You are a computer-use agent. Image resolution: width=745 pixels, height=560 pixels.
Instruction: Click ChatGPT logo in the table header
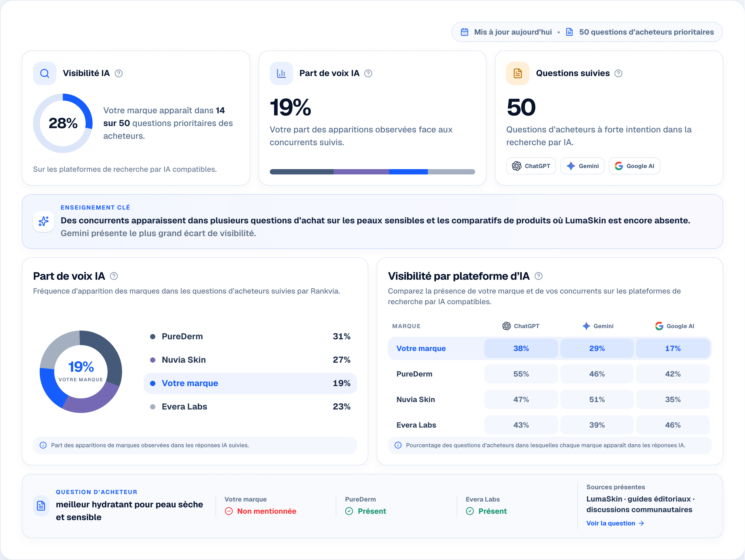(x=506, y=326)
